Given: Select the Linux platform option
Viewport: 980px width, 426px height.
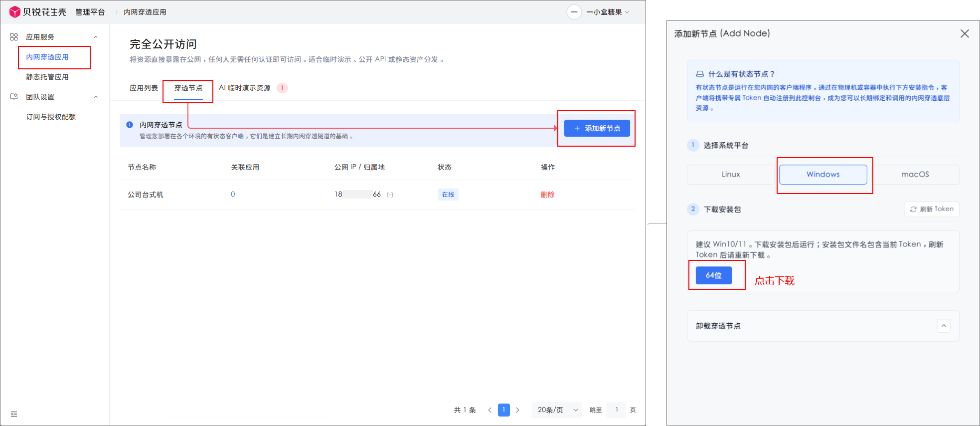Looking at the screenshot, I should pos(731,175).
